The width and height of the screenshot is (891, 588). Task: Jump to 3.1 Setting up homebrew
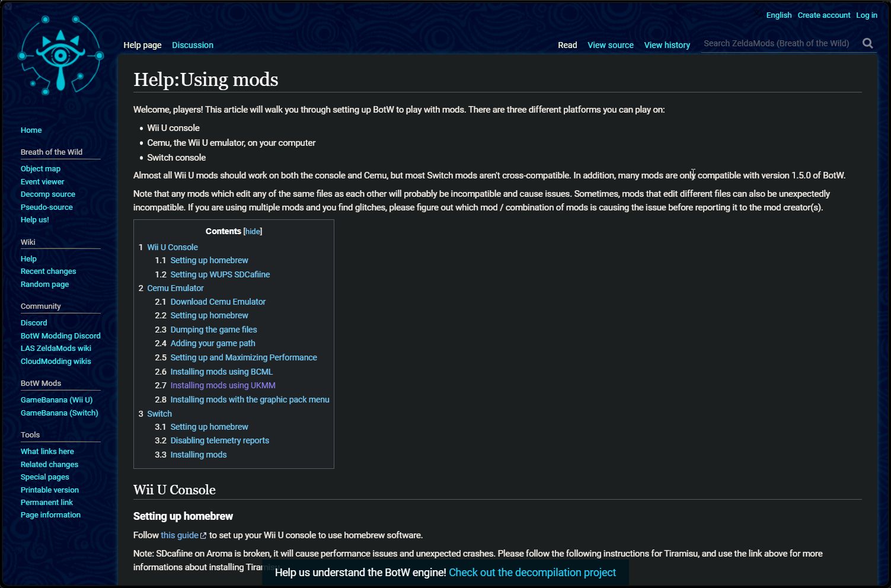202,427
